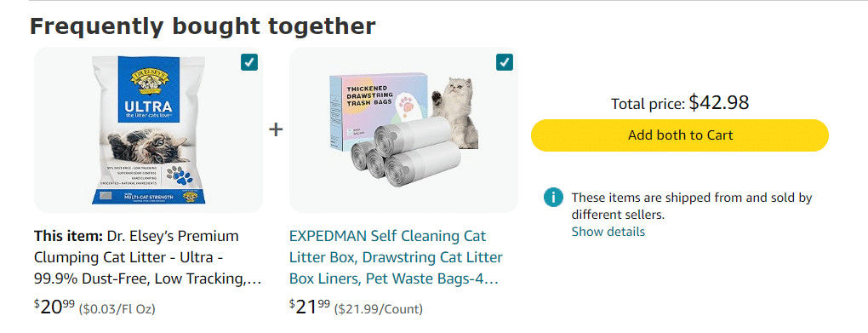The image size is (868, 333).
Task: Uncheck the Dr. Elsey's cat litter checkbox
Action: point(249,62)
